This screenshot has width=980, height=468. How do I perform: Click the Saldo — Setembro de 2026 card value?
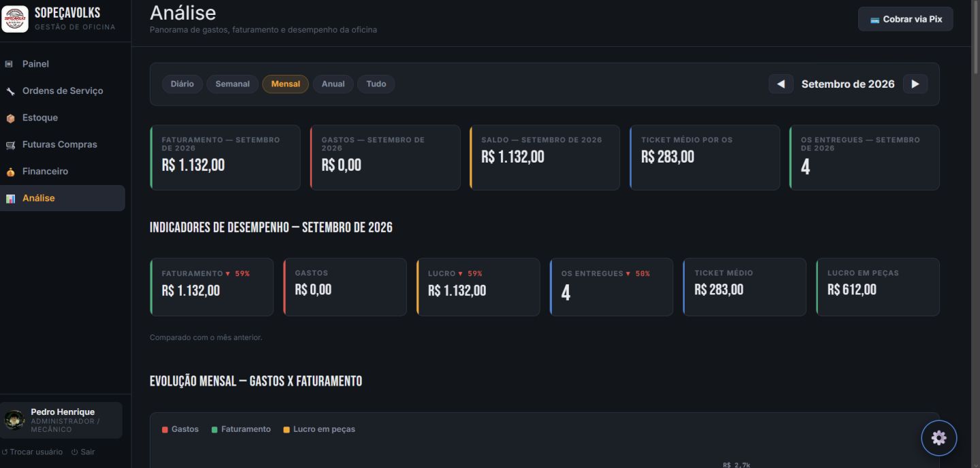[x=513, y=157]
